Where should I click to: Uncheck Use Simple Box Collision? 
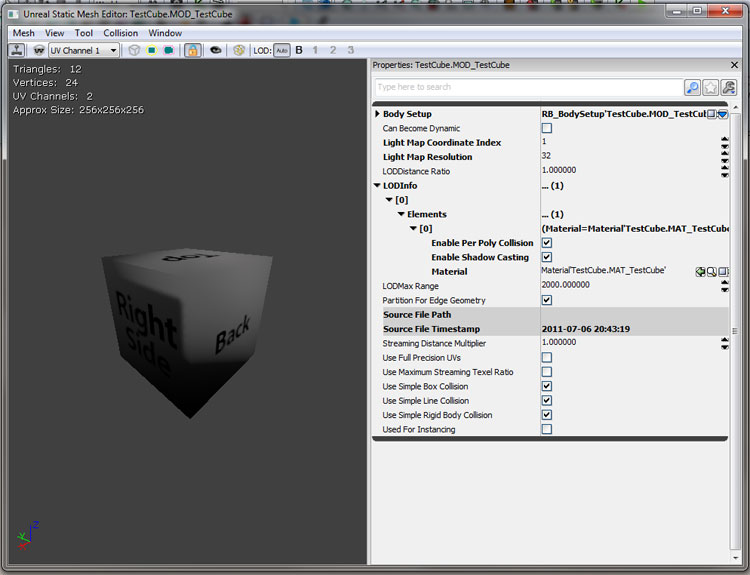click(547, 386)
